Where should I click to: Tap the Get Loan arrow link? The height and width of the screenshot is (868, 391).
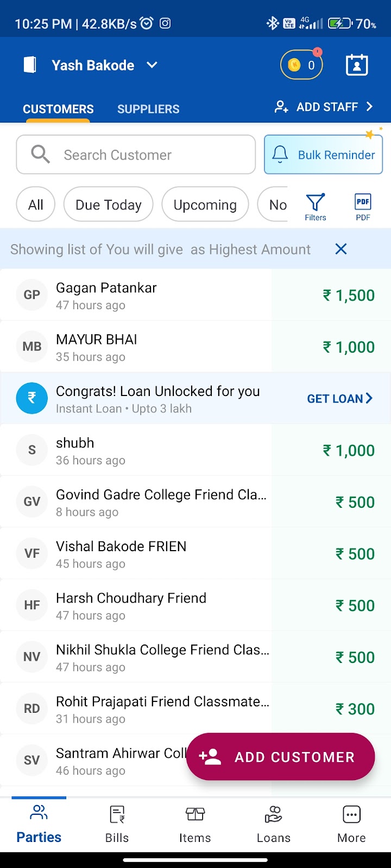[x=339, y=399]
